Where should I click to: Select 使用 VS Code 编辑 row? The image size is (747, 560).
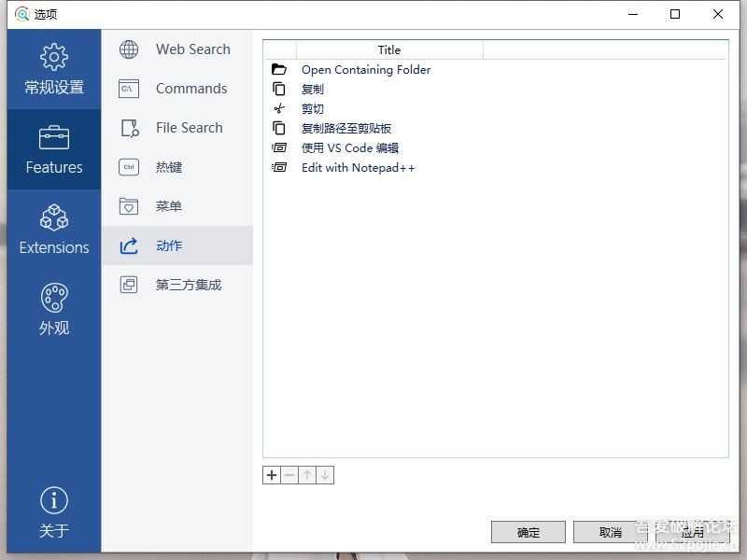(496, 147)
